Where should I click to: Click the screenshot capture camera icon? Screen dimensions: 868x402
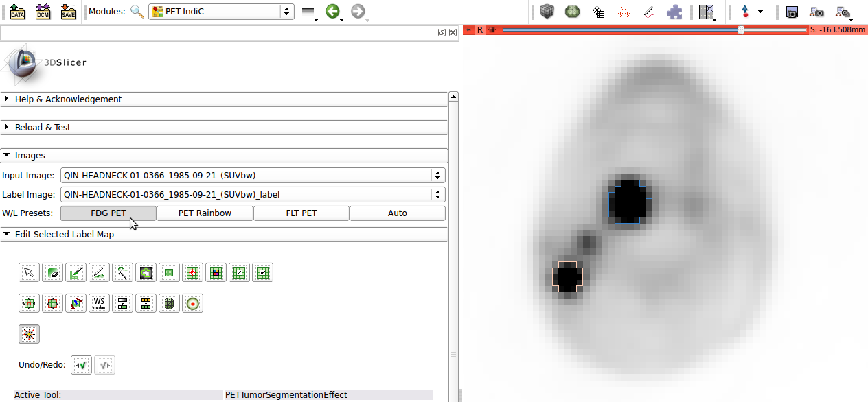tap(792, 12)
